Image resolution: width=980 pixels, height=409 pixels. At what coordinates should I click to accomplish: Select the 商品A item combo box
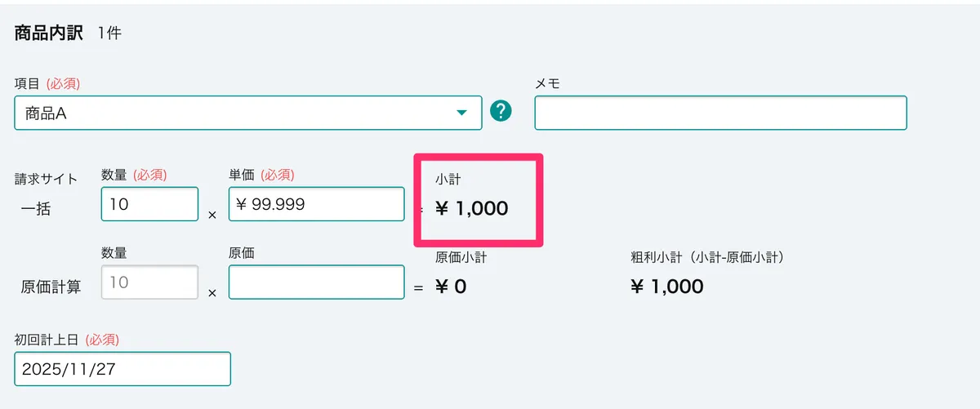(237, 113)
